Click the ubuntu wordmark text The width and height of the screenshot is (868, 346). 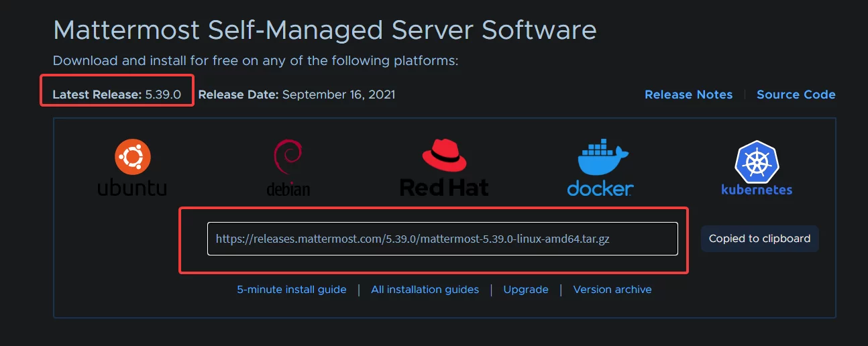(132, 187)
